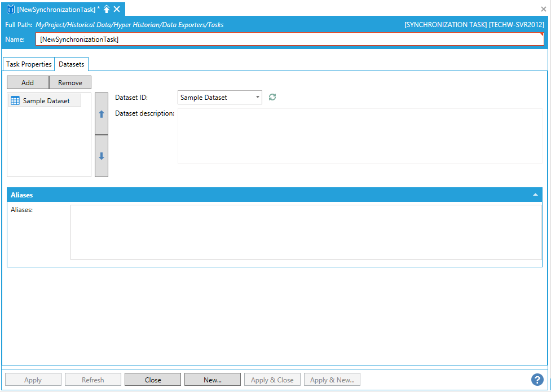Image resolution: width=551 pixels, height=392 pixels.
Task: Click the Dataset description text area
Action: click(360, 136)
